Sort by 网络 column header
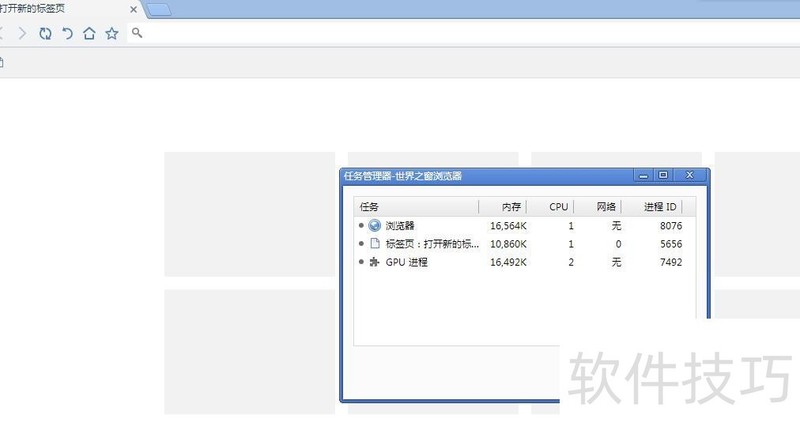The height and width of the screenshot is (438, 800). [x=606, y=207]
